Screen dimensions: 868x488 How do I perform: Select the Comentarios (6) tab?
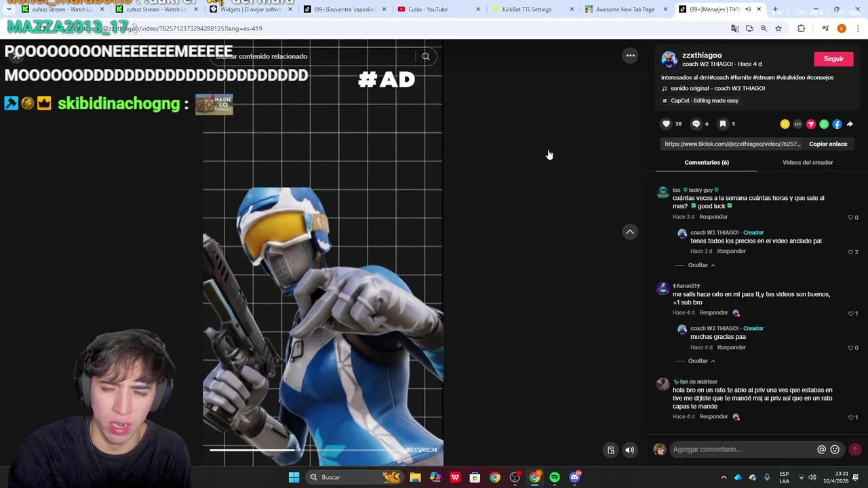pyautogui.click(x=707, y=163)
